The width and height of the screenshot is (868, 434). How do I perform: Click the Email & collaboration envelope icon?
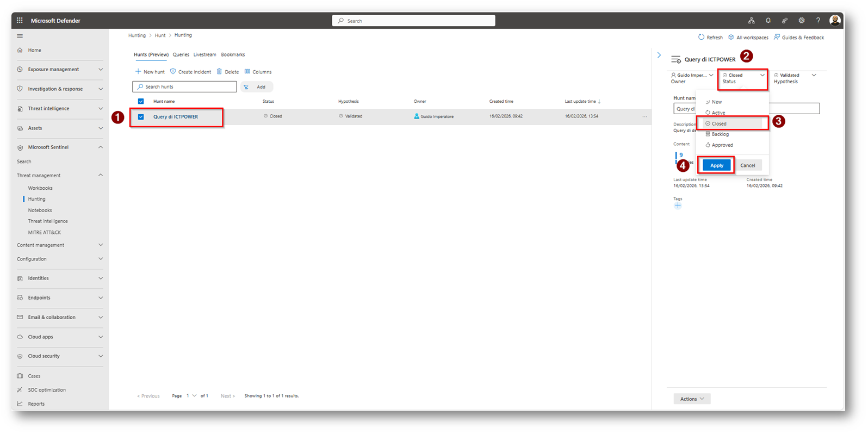point(20,317)
